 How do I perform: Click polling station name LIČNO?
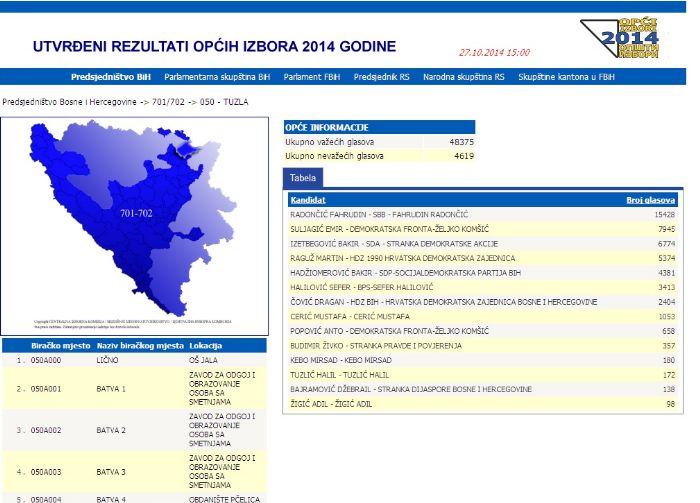[x=107, y=360]
